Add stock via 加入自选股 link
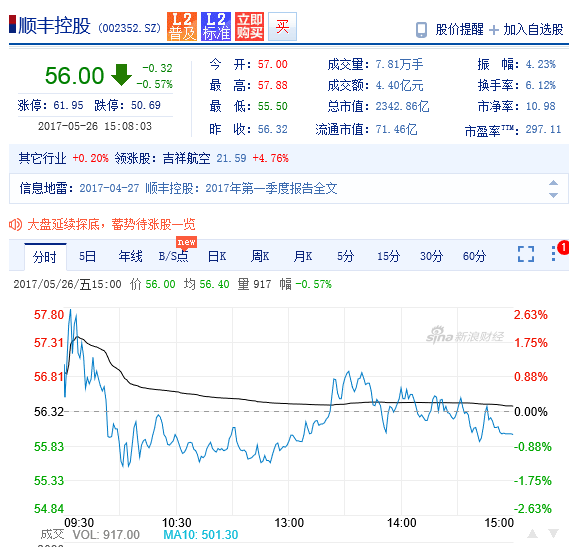This screenshot has height=547, width=569. pos(533,29)
